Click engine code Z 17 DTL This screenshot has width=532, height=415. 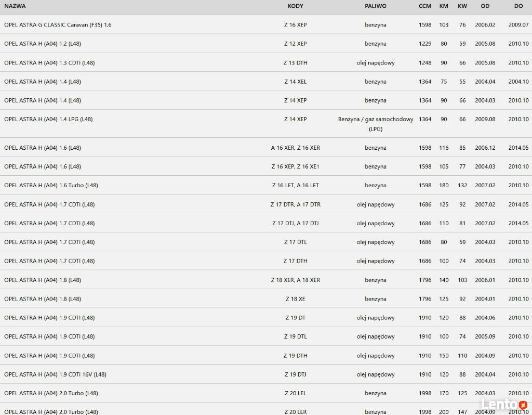click(295, 242)
